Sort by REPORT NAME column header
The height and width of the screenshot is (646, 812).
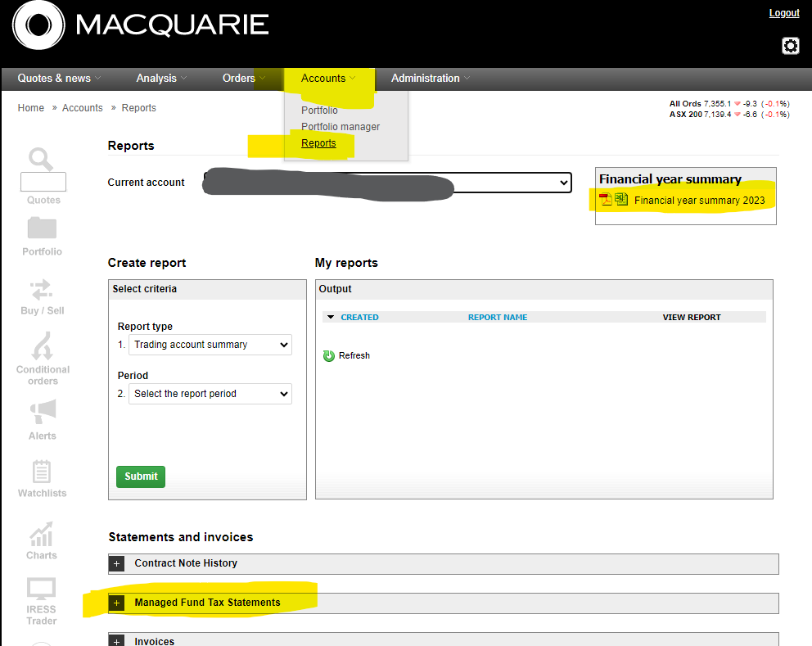point(498,317)
